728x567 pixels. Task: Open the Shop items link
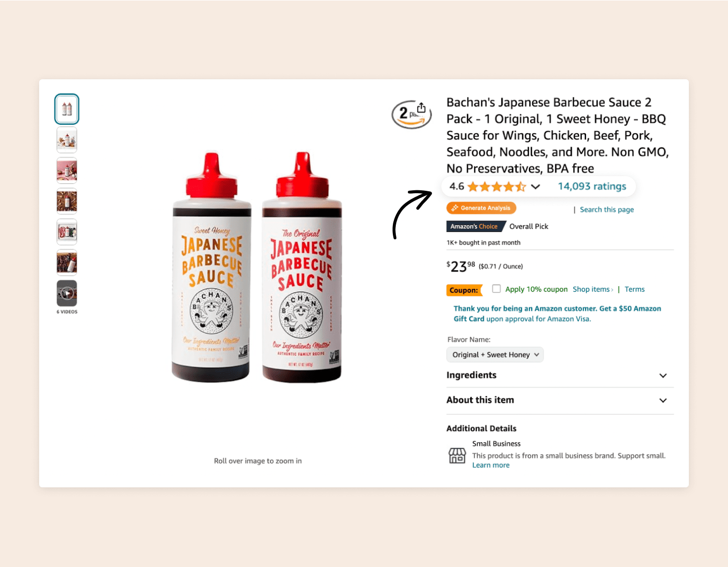click(x=592, y=289)
